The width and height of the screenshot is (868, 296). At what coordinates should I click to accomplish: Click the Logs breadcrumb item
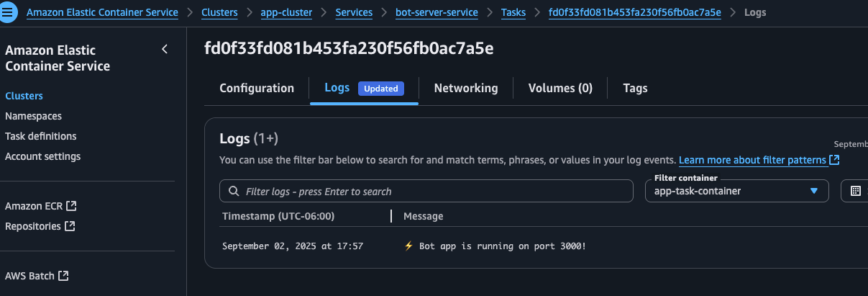pyautogui.click(x=755, y=12)
